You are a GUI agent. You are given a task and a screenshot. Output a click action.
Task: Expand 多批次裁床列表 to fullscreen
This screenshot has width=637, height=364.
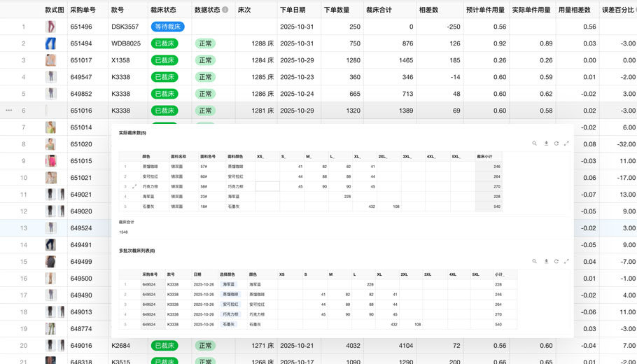566,261
